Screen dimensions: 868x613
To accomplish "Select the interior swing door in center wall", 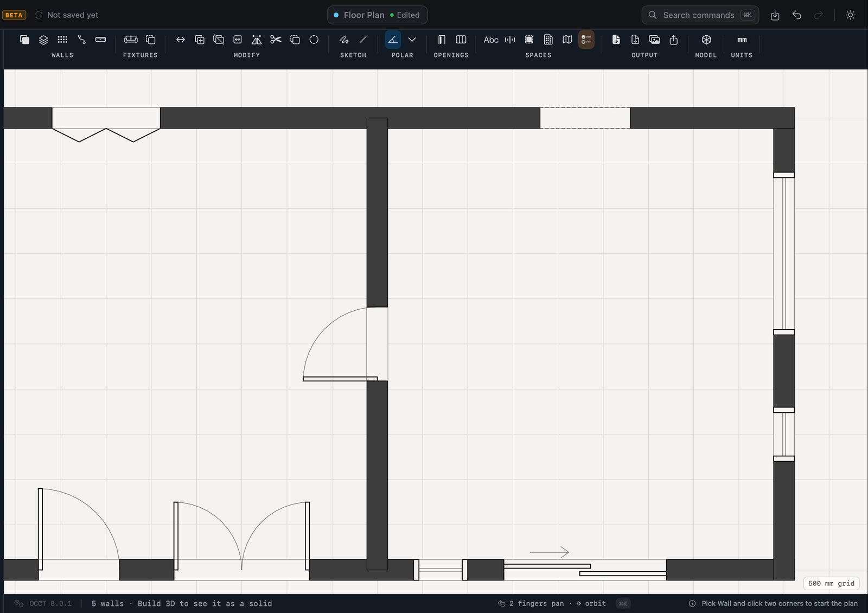I will tap(346, 344).
